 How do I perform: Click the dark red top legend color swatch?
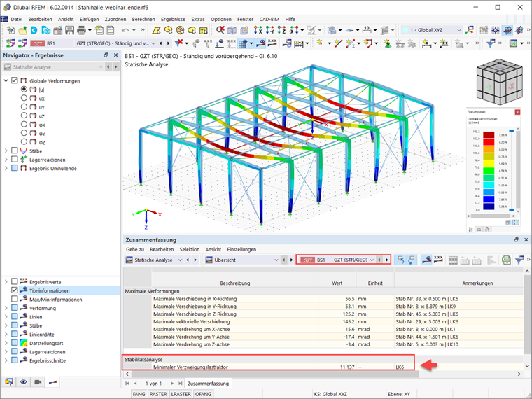click(x=489, y=134)
